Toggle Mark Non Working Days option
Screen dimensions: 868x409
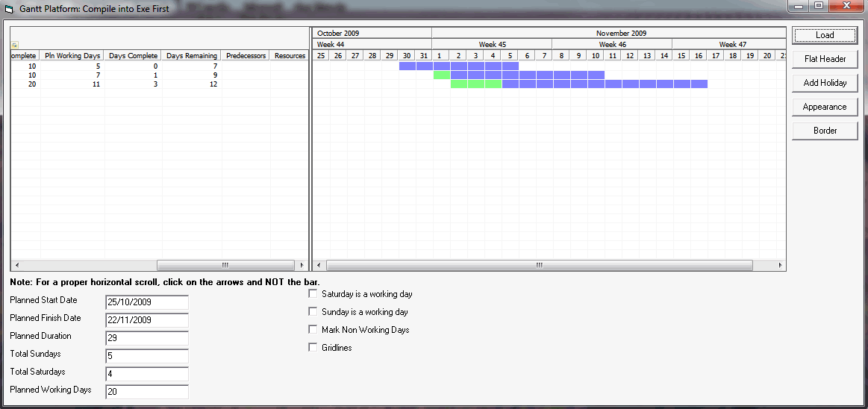[313, 330]
